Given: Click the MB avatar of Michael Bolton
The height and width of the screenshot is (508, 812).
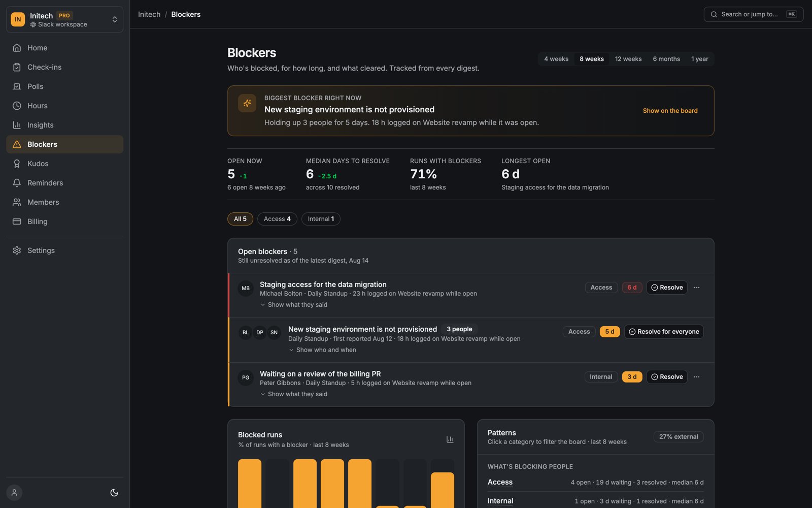Looking at the screenshot, I should [246, 289].
